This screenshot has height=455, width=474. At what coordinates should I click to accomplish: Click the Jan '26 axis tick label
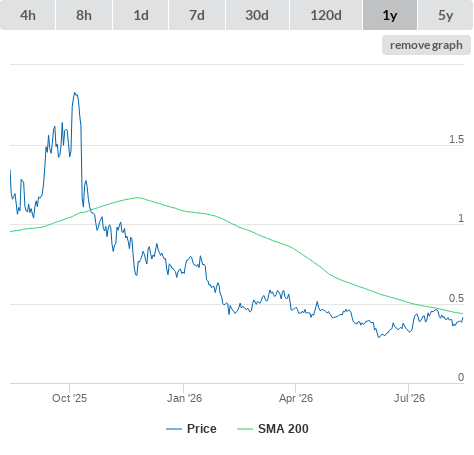click(x=184, y=398)
